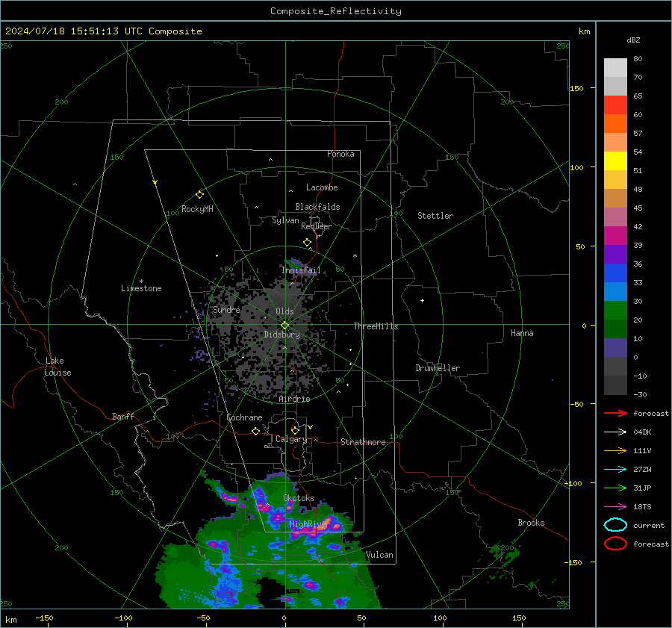Click the Innisfail city label
672x628 pixels.
point(301,270)
